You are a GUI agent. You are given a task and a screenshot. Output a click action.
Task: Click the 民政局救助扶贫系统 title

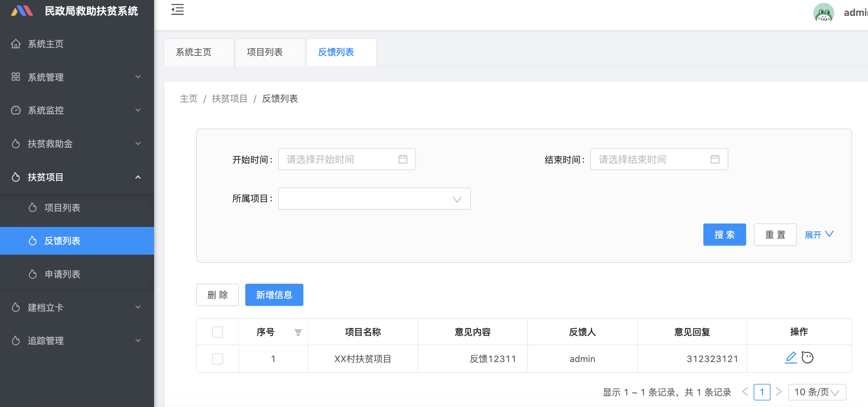tap(91, 11)
